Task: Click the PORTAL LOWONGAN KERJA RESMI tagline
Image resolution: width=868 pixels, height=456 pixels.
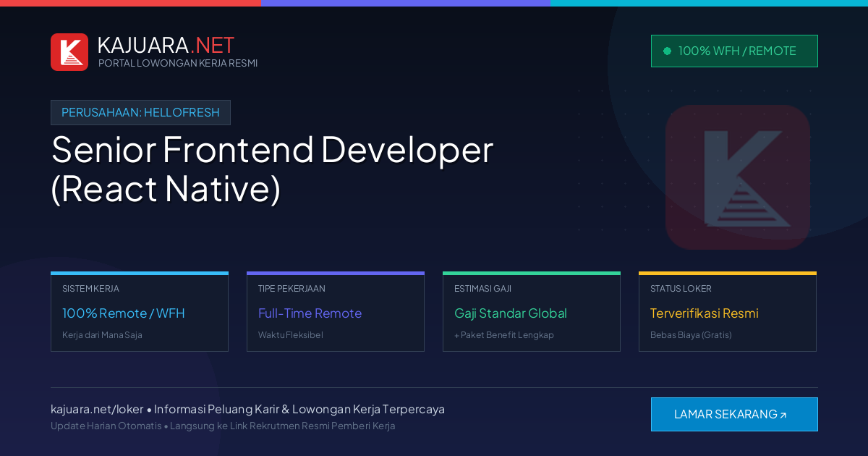Action: point(178,63)
